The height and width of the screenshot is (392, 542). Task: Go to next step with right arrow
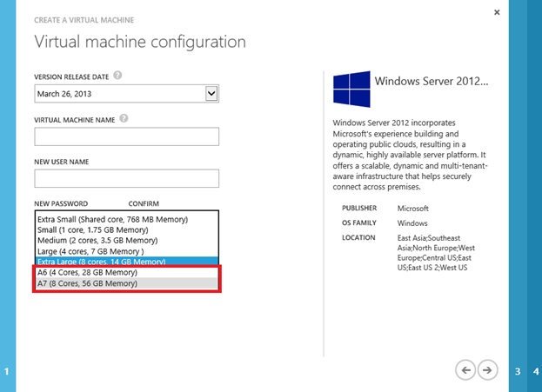tap(487, 370)
